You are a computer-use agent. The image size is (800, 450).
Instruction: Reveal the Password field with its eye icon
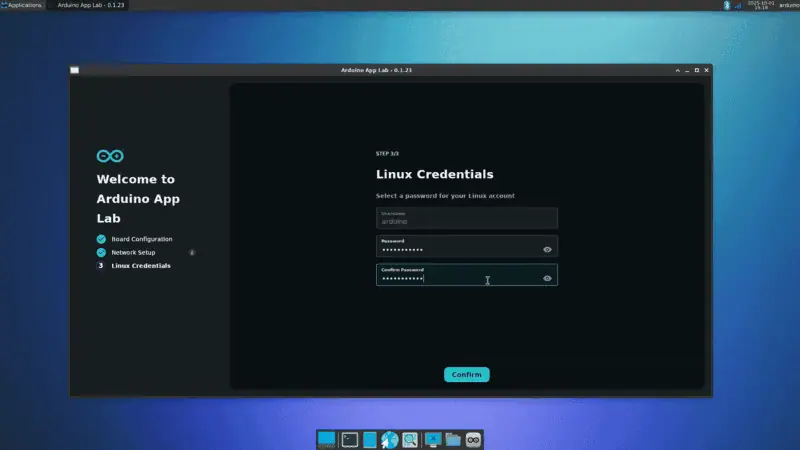point(547,249)
